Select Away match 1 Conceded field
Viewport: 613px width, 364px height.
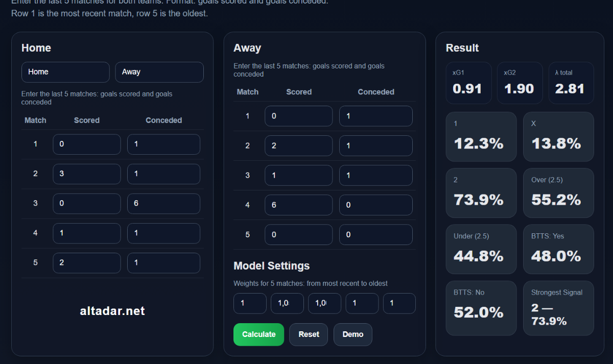375,116
